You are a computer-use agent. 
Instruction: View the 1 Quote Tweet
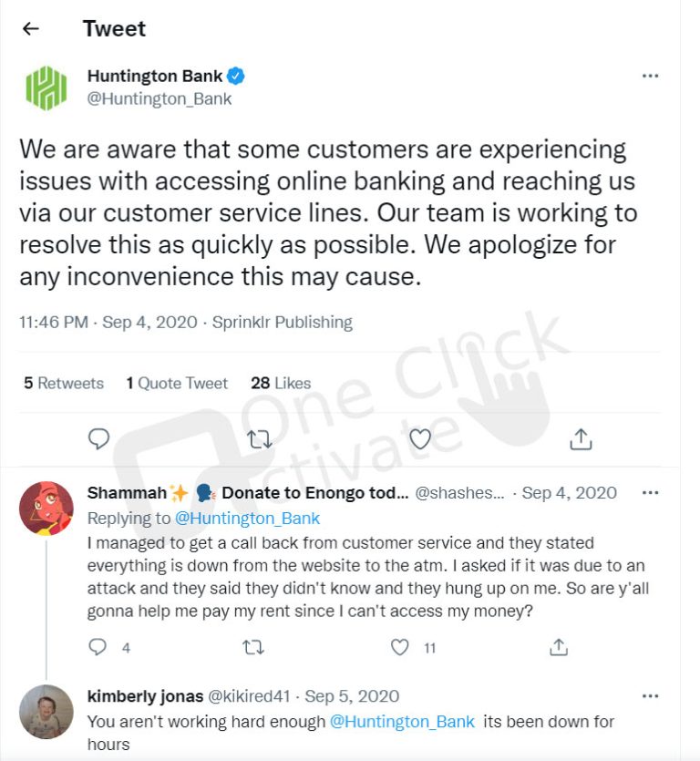177,383
